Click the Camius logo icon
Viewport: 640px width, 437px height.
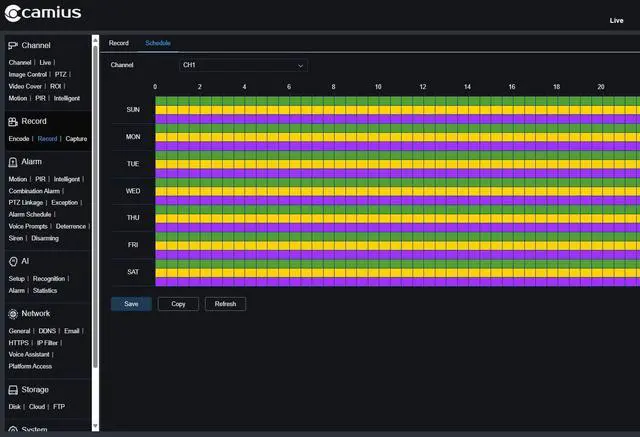click(13, 14)
